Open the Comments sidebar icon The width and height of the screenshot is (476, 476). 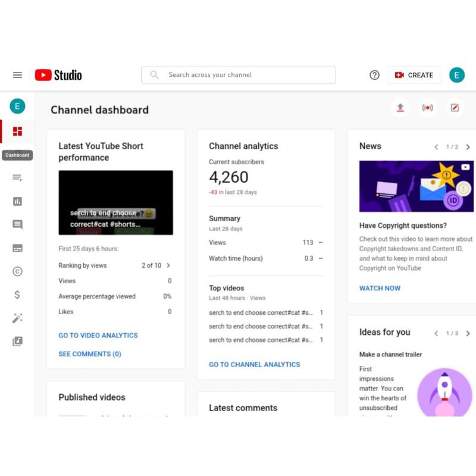[x=17, y=224]
